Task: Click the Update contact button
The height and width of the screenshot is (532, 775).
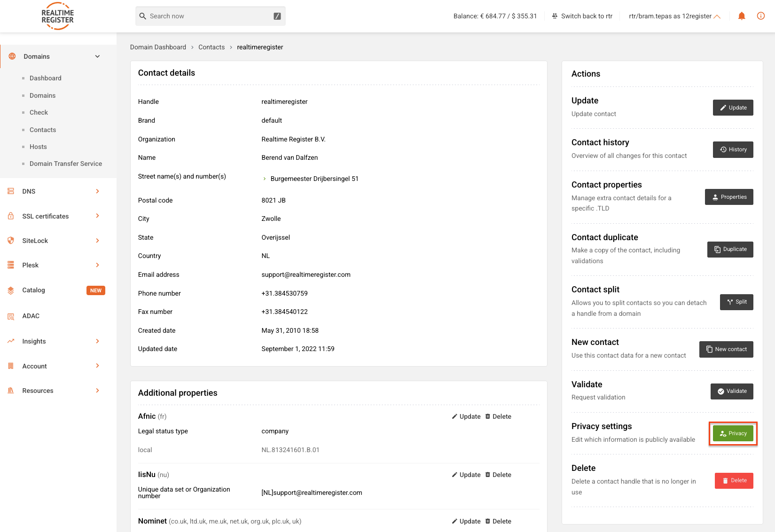Action: 733,108
